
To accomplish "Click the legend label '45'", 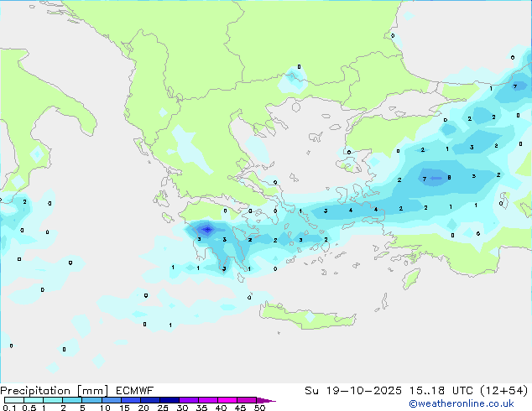I will tap(240, 408).
